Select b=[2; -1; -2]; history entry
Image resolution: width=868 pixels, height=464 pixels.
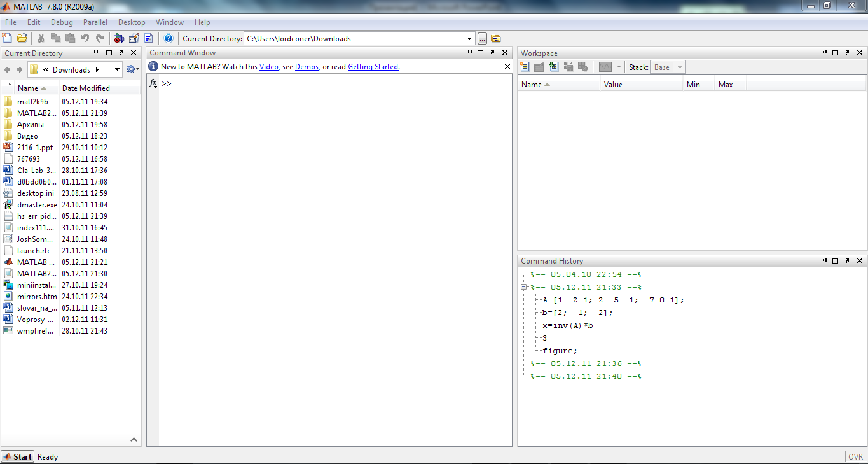pyautogui.click(x=578, y=313)
